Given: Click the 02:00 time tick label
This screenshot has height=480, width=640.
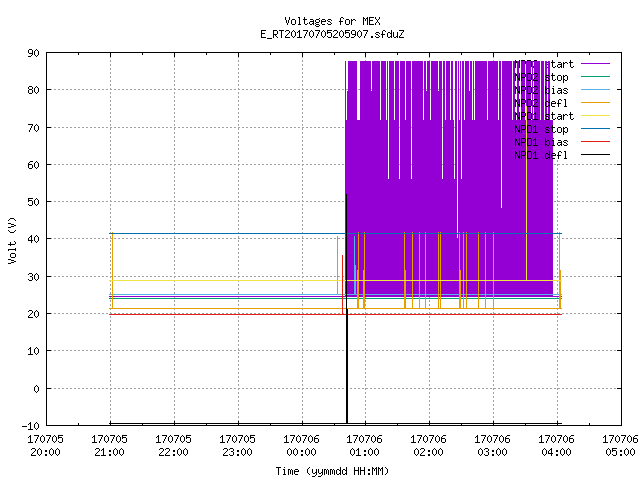Looking at the screenshot, I should click(428, 452).
